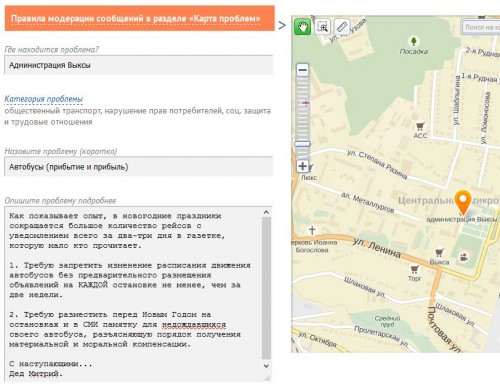Select the hand pan tool on map
This screenshot has width=500, height=389.
click(x=303, y=27)
